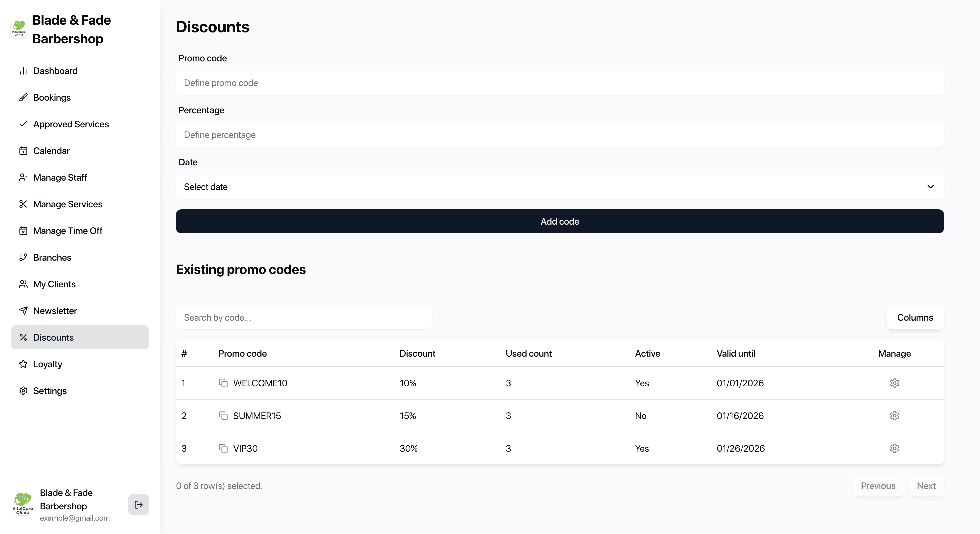The height and width of the screenshot is (534, 980).
Task: Click the Search by code field
Action: pyautogui.click(x=304, y=318)
